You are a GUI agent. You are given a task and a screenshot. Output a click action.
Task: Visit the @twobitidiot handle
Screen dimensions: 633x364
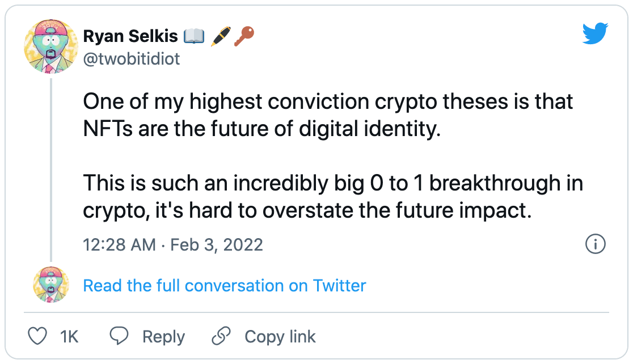132,58
